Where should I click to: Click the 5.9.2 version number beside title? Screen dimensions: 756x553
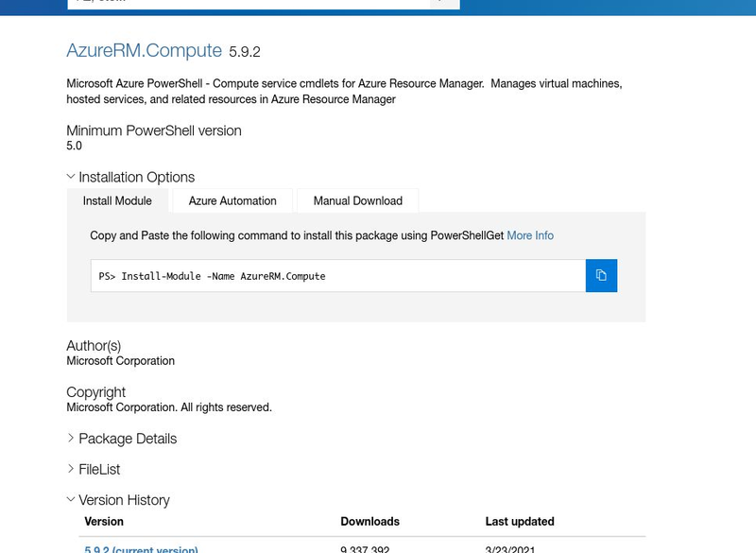point(245,52)
